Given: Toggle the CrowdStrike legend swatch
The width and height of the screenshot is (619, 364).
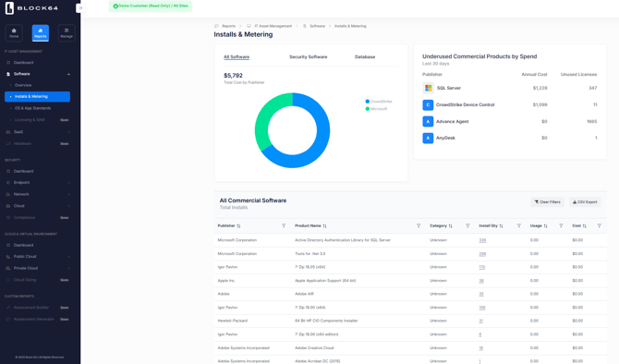Looking at the screenshot, I should point(368,102).
